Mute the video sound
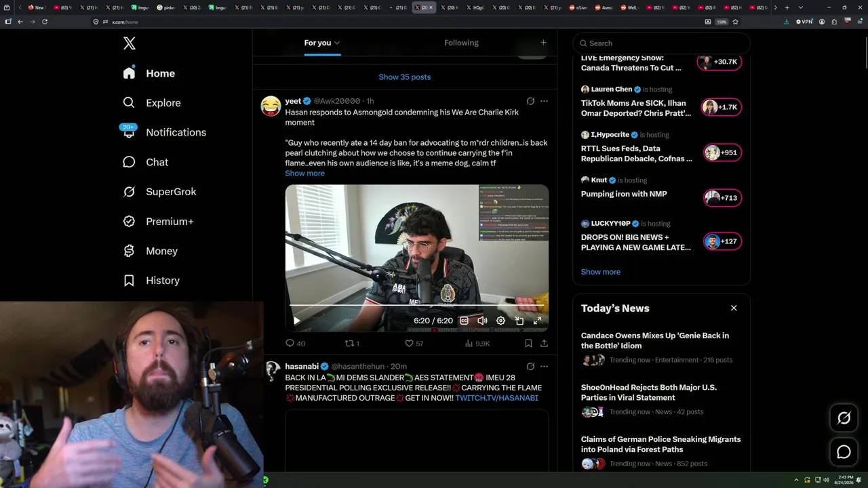The image size is (868, 488). point(482,321)
